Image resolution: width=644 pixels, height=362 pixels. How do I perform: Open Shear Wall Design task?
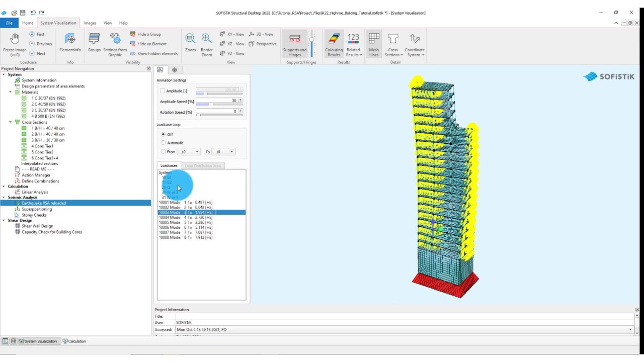click(x=37, y=226)
